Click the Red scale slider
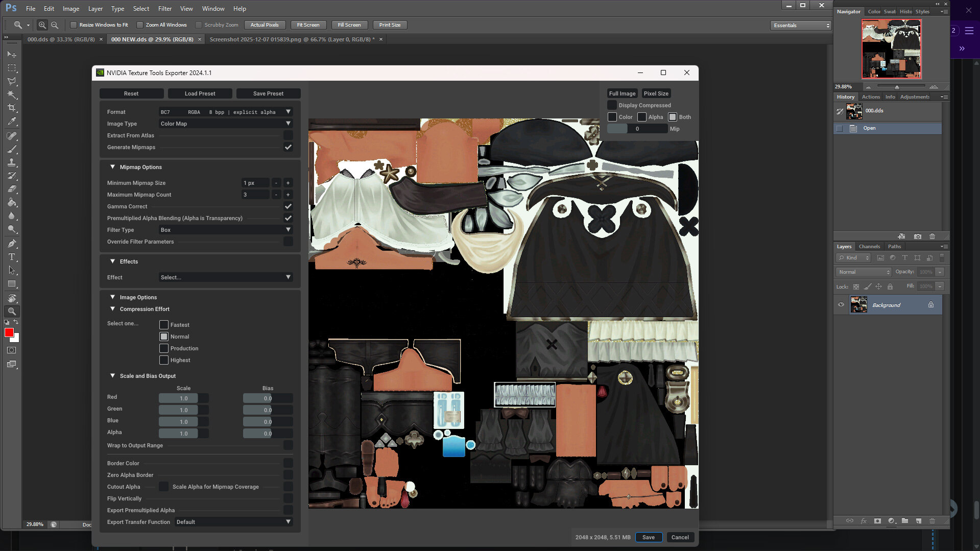 pos(184,398)
